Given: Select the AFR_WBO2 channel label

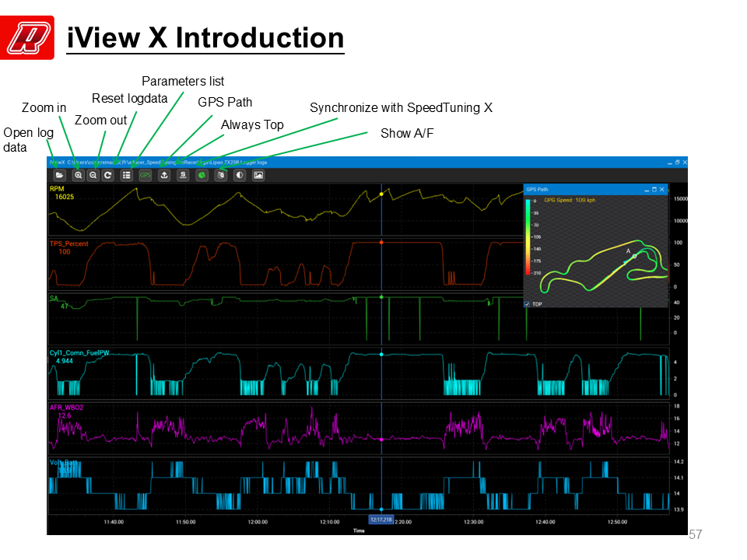Looking at the screenshot, I should click(67, 408).
